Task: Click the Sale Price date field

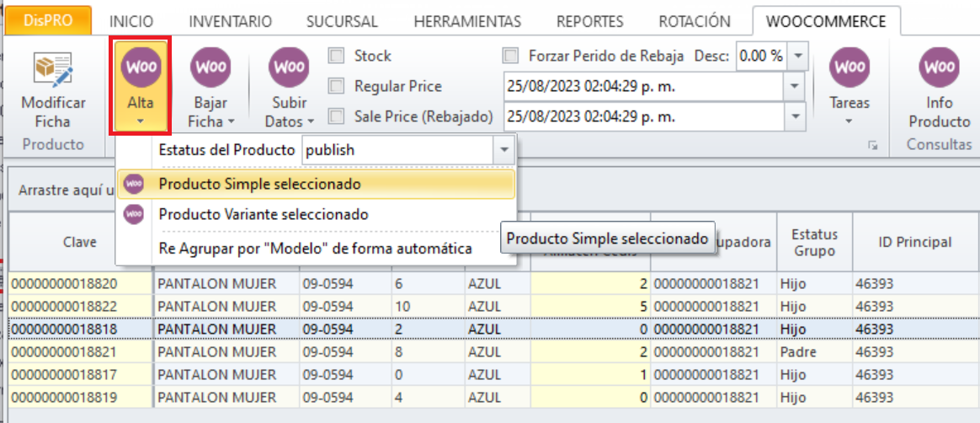Action: 644,116
